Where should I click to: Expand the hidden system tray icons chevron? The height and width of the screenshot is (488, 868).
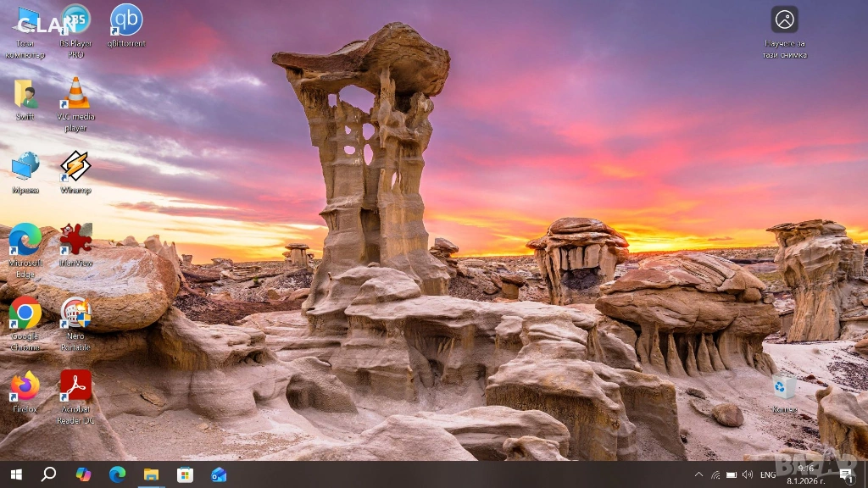click(698, 474)
